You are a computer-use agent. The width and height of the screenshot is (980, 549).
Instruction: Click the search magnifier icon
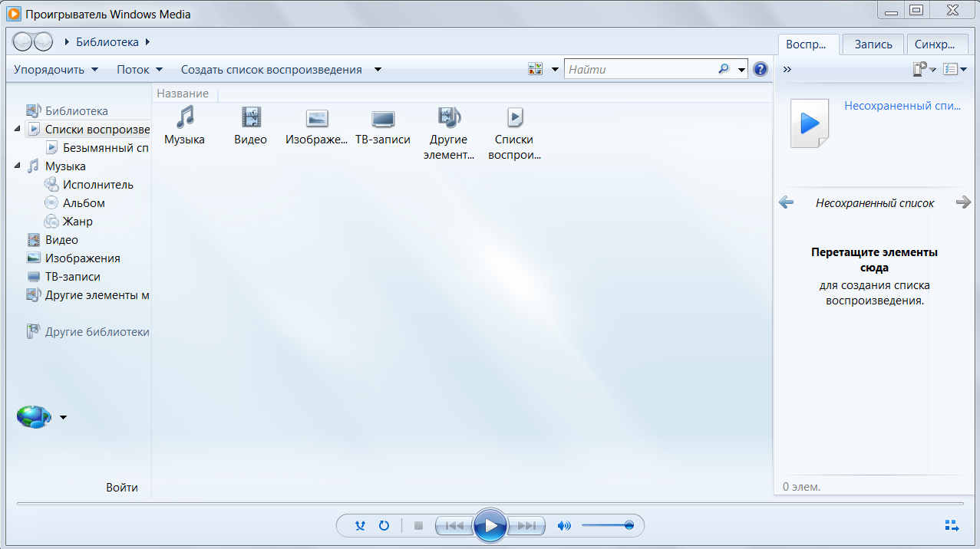724,69
